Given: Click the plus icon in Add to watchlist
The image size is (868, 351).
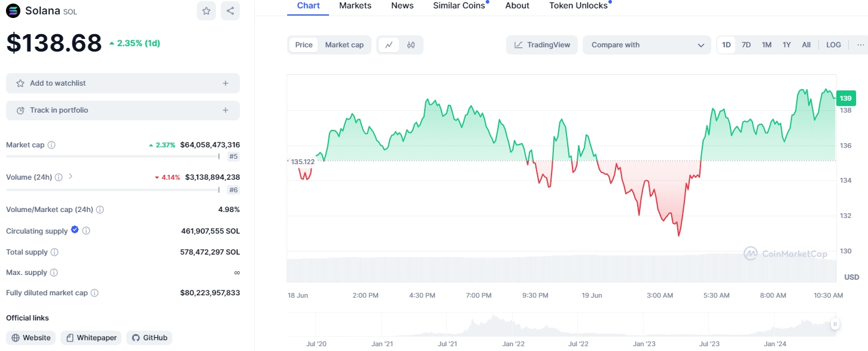Looking at the screenshot, I should 226,83.
